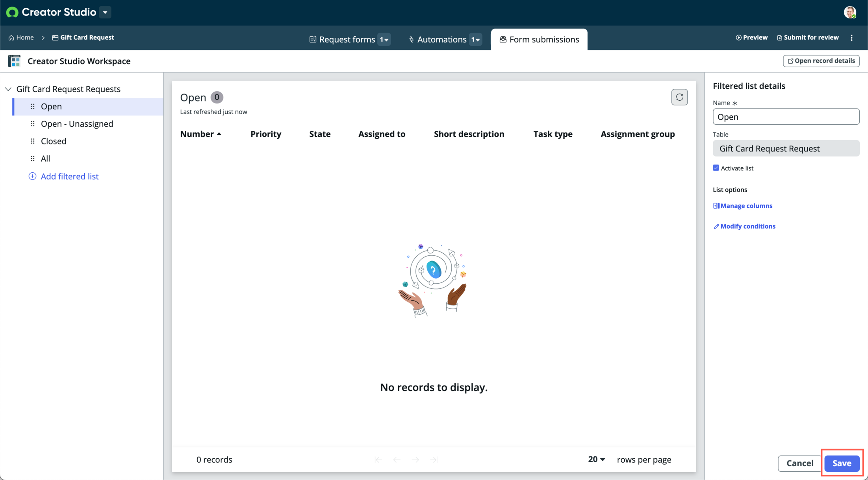Click the Creator Studio logo icon

pos(12,12)
